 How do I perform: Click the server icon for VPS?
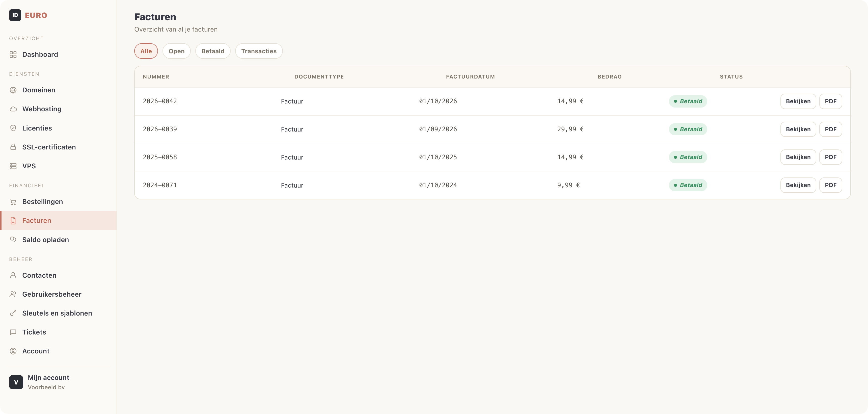[13, 166]
